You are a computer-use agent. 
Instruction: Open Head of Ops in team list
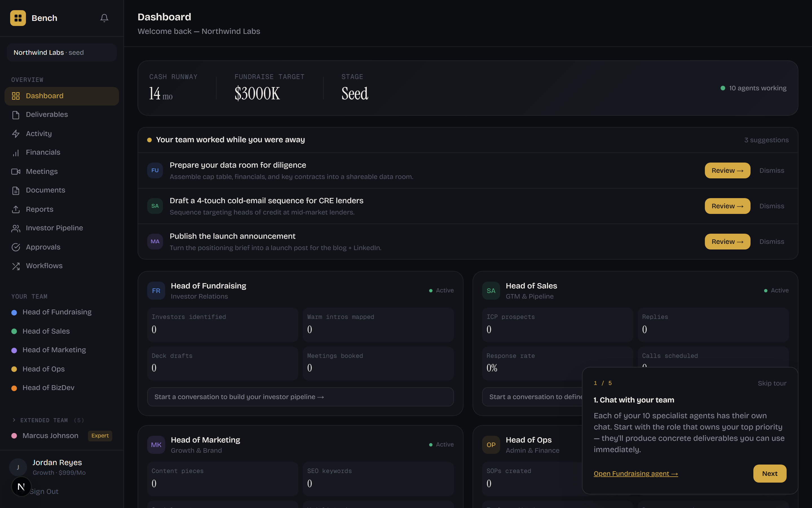point(62,369)
